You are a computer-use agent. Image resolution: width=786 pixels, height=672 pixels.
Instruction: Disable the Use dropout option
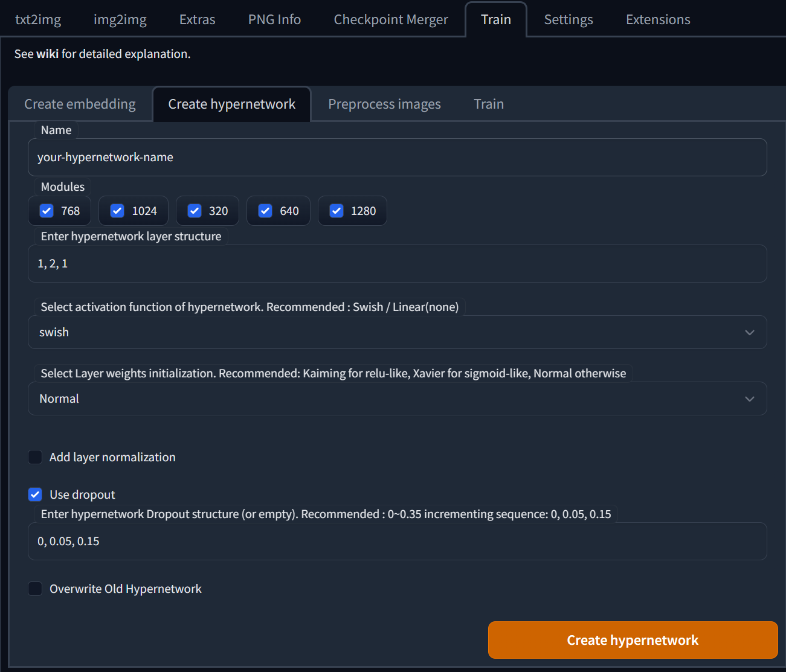(35, 494)
